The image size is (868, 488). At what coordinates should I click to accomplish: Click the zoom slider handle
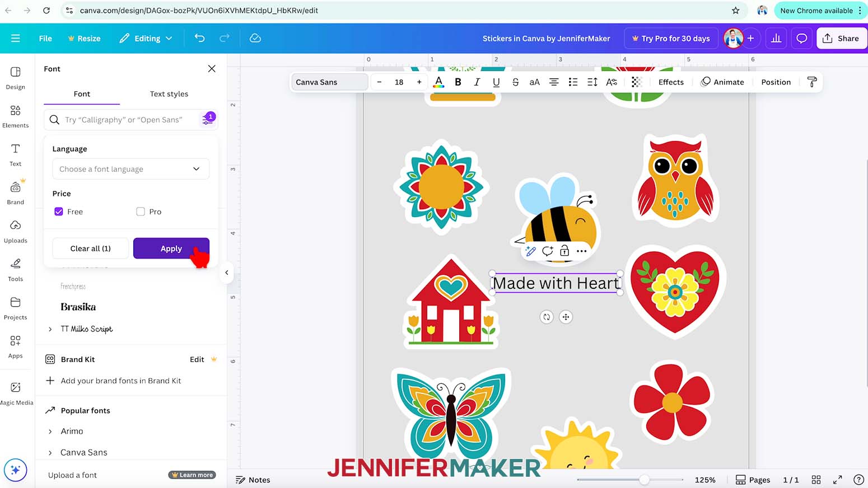pos(645,480)
